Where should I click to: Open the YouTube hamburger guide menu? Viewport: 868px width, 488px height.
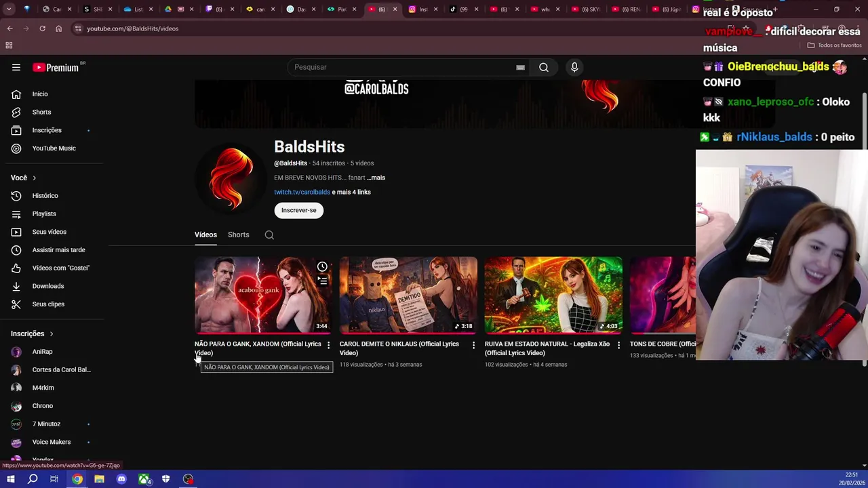point(16,67)
